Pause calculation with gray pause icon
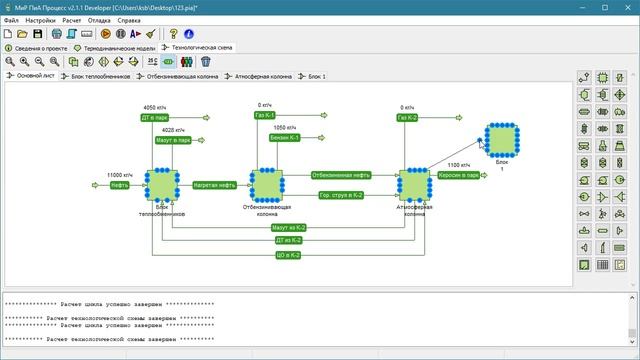The image size is (640, 360). point(120,34)
